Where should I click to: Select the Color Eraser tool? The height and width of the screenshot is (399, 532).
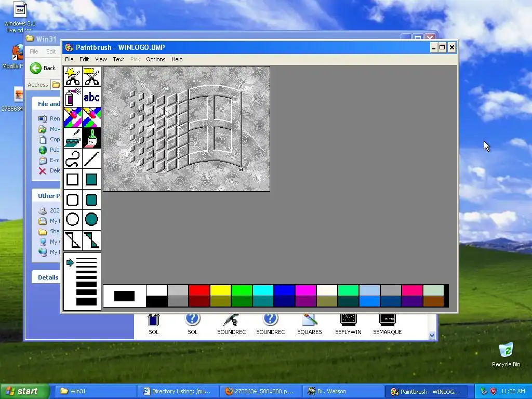pyautogui.click(x=73, y=117)
